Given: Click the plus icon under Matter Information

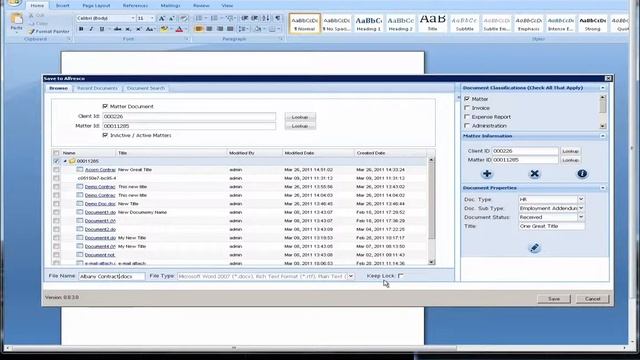Looking at the screenshot, I should [487, 174].
